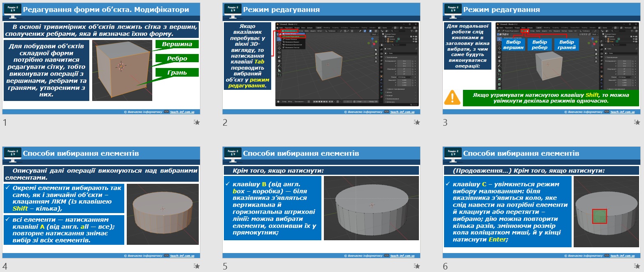Click the green 'Грань' label on slide 1
This screenshot has height=272, width=644.
(177, 73)
